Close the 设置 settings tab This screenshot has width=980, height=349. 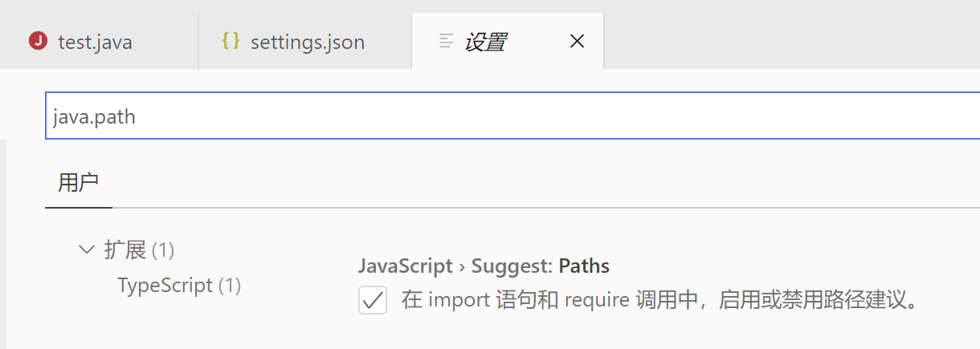[x=577, y=41]
